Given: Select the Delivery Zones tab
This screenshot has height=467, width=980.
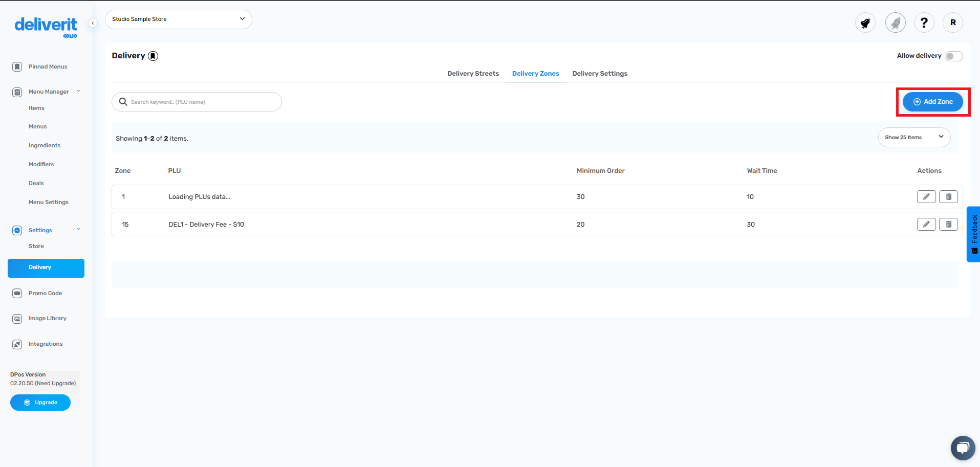Looking at the screenshot, I should pos(536,74).
